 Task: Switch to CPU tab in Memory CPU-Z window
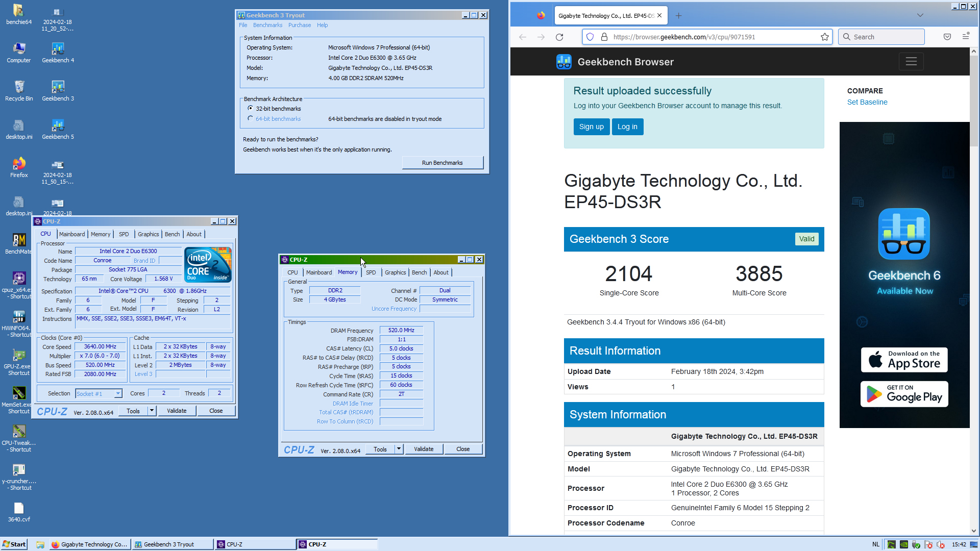coord(292,272)
